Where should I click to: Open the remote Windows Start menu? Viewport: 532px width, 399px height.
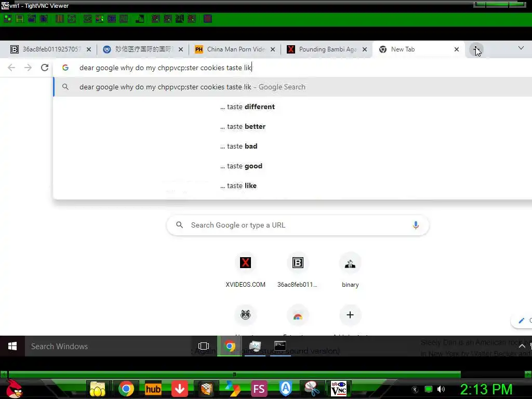click(12, 346)
